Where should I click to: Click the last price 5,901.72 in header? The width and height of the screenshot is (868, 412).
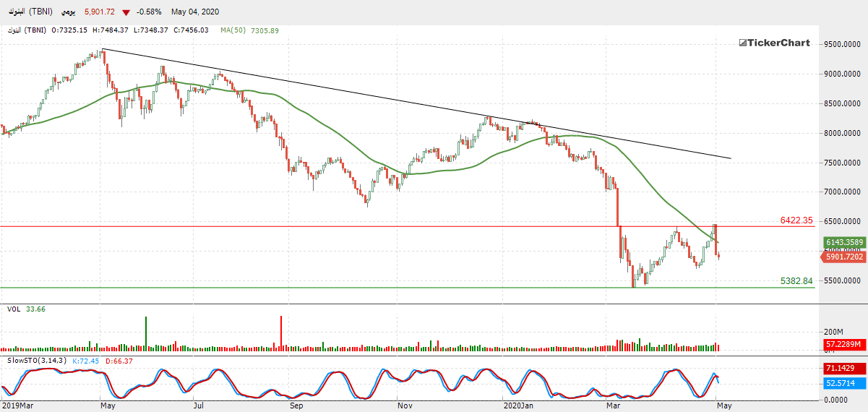(x=100, y=12)
